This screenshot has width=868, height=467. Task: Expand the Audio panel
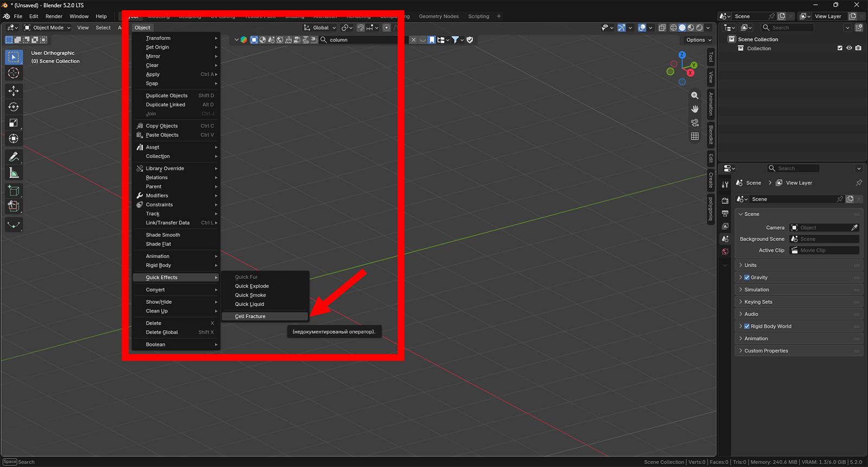(x=800, y=314)
